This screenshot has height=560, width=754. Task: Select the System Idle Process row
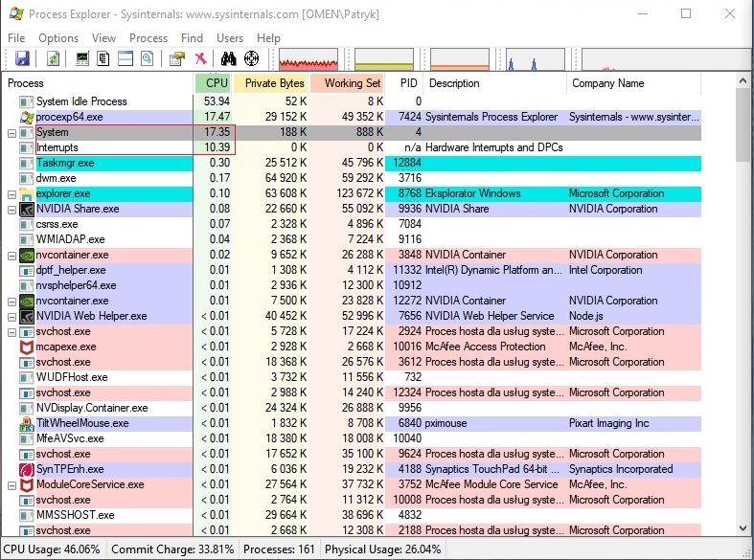(x=352, y=101)
